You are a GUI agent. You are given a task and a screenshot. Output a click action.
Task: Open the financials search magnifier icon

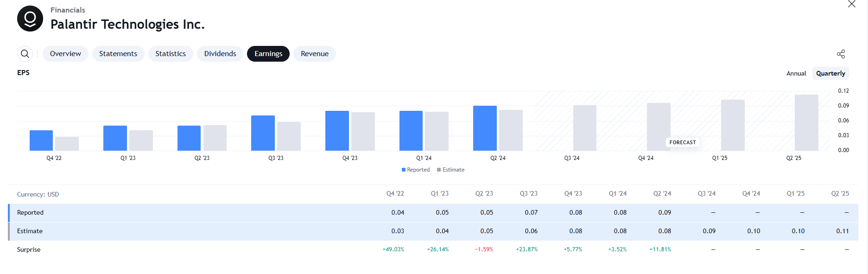[25, 54]
